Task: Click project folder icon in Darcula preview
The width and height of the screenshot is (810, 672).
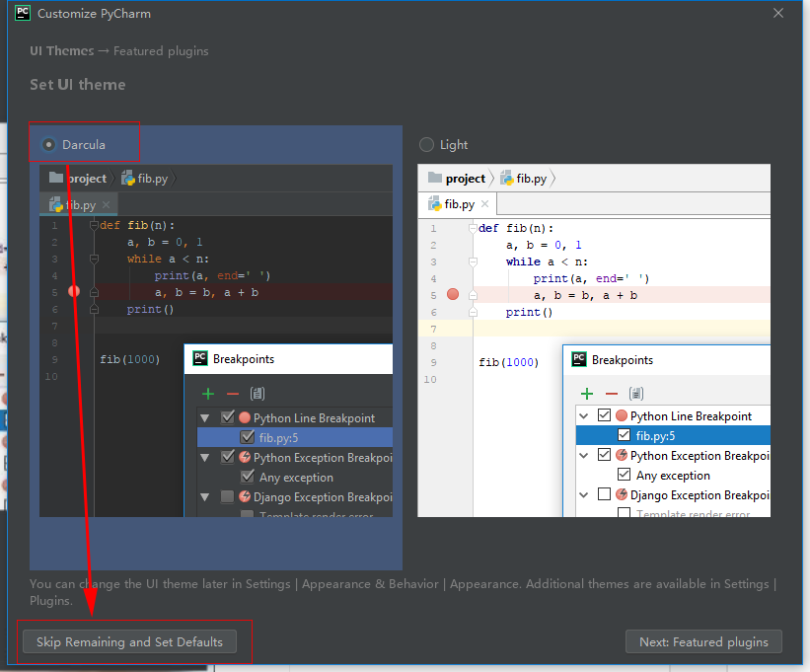Action: [x=56, y=178]
